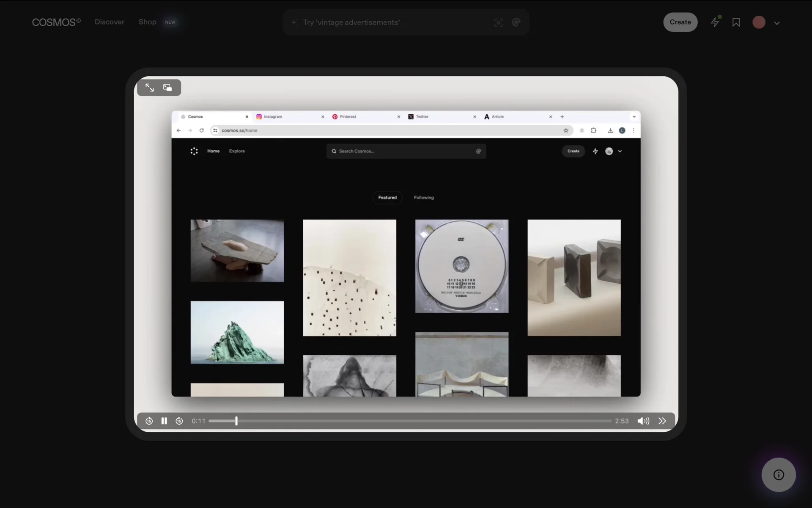This screenshot has height=508, width=812.
Task: Focus the search input field
Action: [393, 22]
